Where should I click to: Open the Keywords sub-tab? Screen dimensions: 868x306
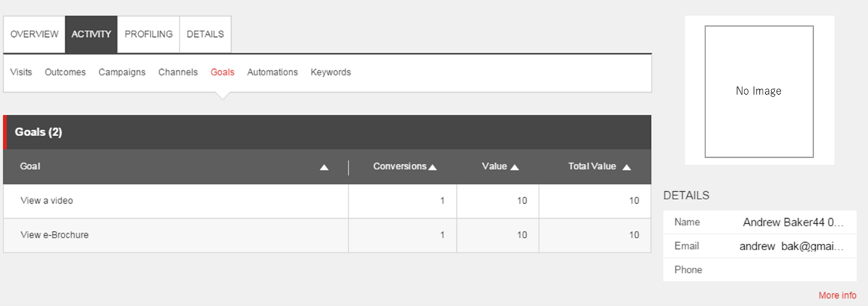tap(331, 72)
